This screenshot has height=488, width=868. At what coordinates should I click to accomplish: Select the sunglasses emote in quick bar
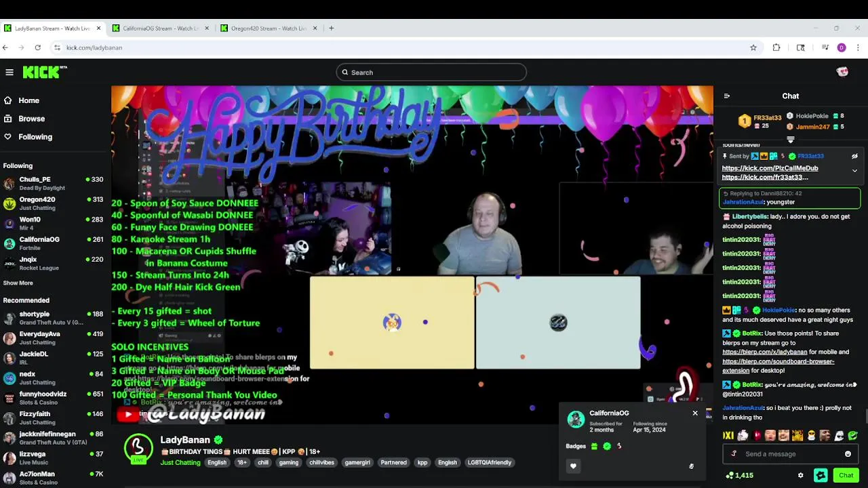812,436
